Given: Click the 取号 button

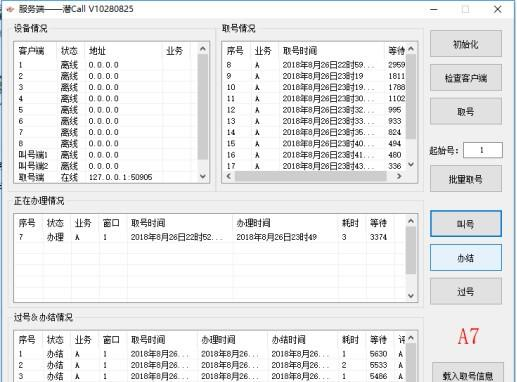Looking at the screenshot, I should (x=466, y=112).
